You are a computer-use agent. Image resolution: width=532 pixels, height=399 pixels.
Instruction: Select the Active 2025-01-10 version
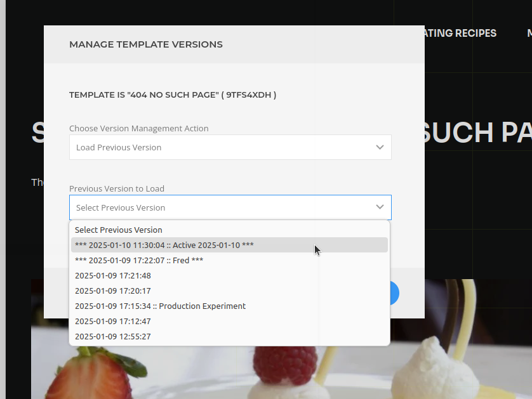click(229, 245)
